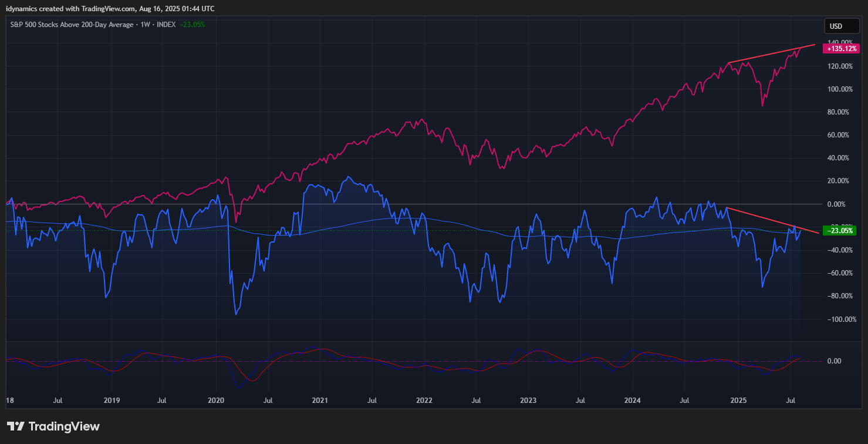Click the pink +135.12% price label
This screenshot has width=868, height=444.
(x=842, y=49)
